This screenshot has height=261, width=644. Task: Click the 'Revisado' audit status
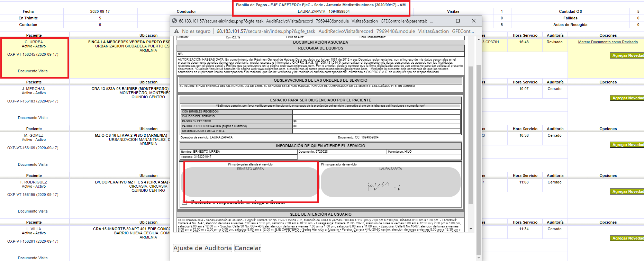click(554, 42)
